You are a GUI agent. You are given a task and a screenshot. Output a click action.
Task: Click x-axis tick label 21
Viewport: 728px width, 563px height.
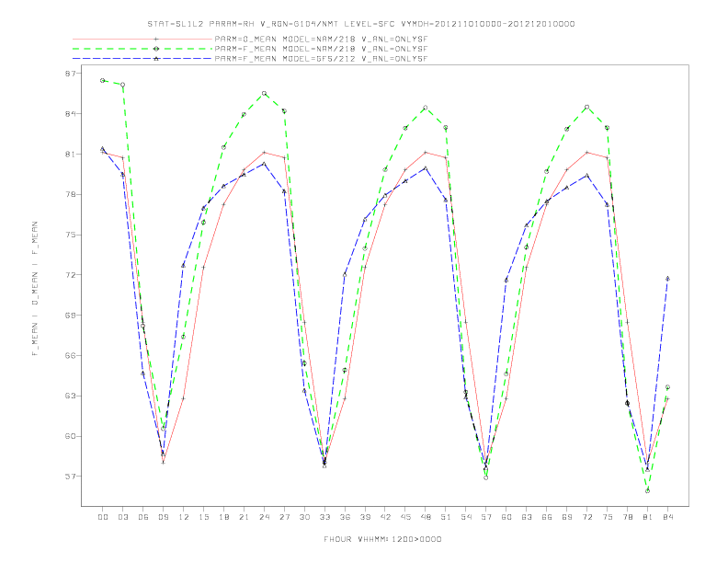(244, 517)
